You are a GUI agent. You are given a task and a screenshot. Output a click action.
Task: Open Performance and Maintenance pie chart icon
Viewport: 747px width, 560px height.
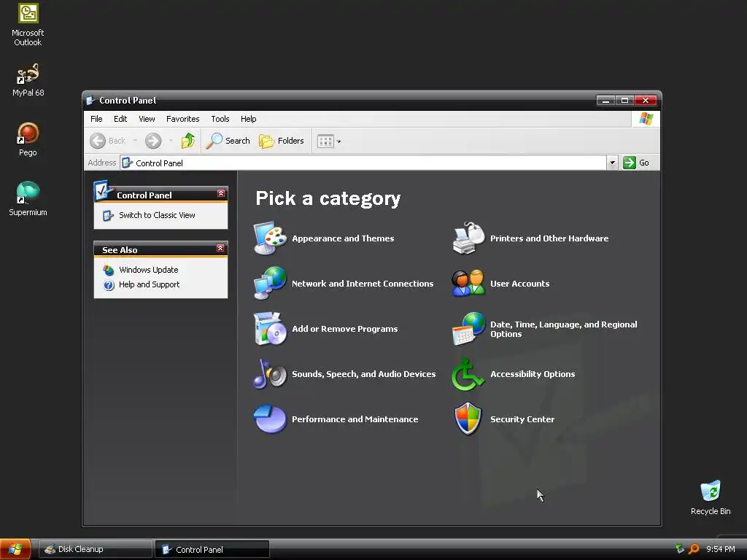[270, 419]
